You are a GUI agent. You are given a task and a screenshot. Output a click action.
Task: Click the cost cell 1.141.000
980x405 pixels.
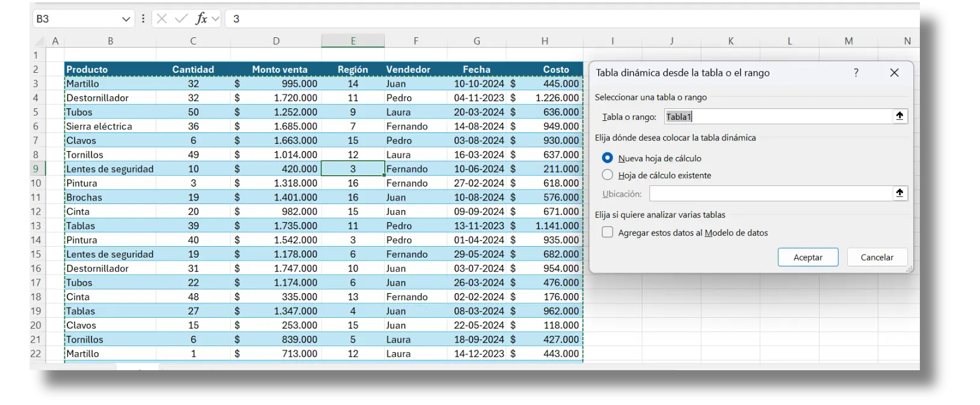coord(545,226)
